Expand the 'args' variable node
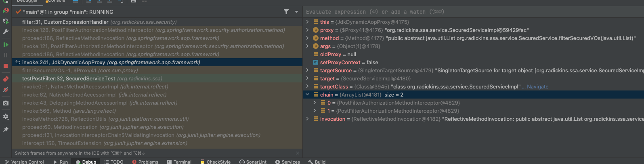644x164 pixels. 307,46
